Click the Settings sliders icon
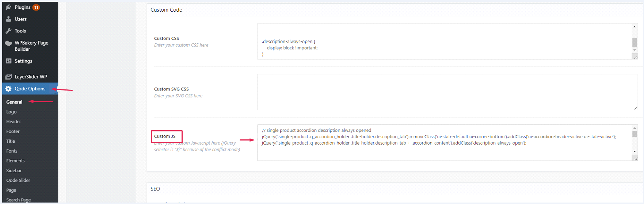This screenshot has width=644, height=204. [x=8, y=61]
